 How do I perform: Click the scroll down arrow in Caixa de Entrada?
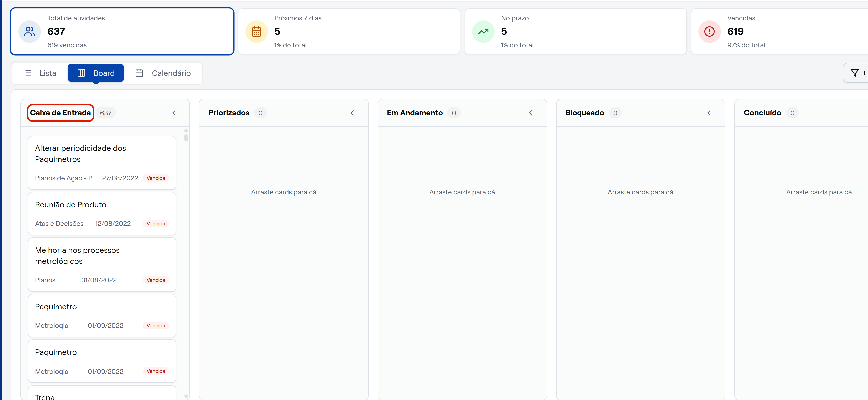(x=186, y=397)
